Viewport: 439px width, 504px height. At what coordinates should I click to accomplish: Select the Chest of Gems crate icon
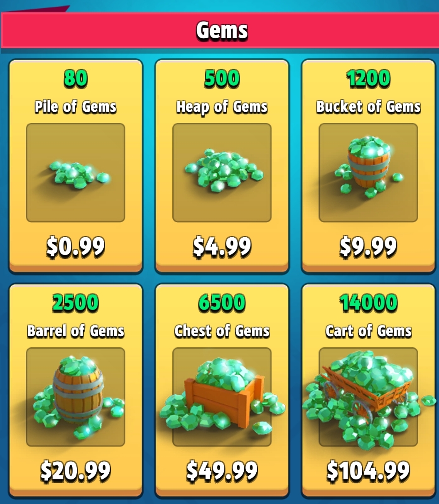[x=222, y=397]
